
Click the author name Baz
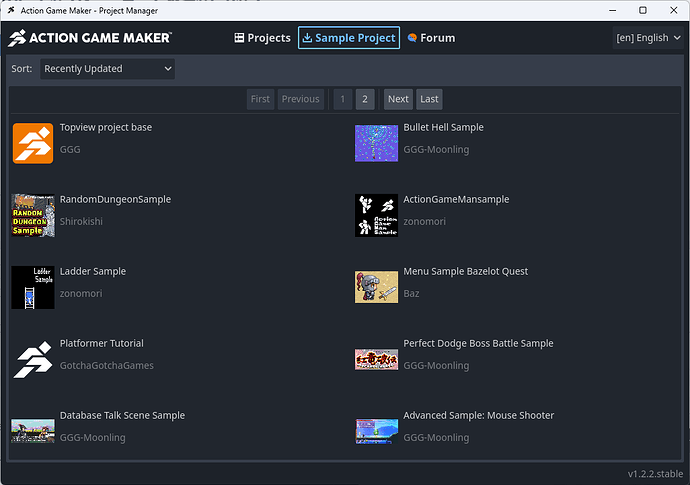click(411, 294)
